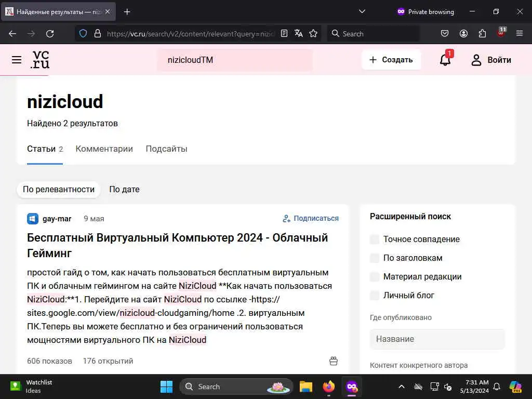Click the browser URL address bar
Viewport: 532px width, 399px height.
pyautogui.click(x=190, y=34)
